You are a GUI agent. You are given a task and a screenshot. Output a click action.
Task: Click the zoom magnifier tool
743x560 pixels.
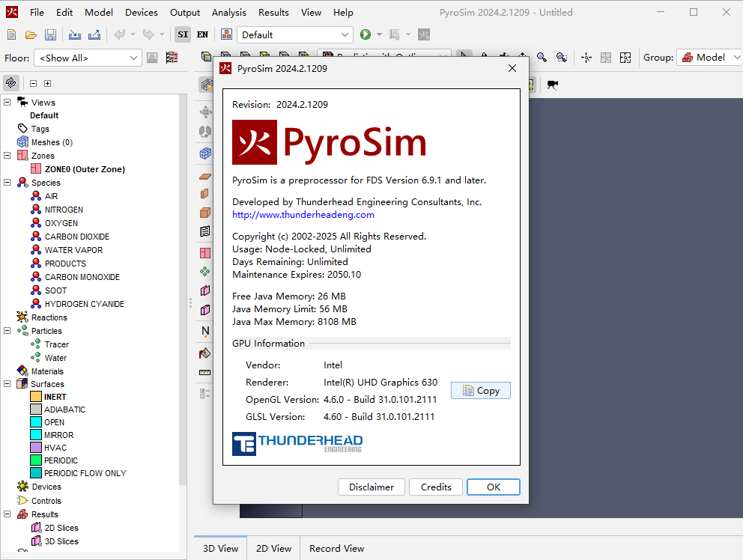tap(542, 58)
